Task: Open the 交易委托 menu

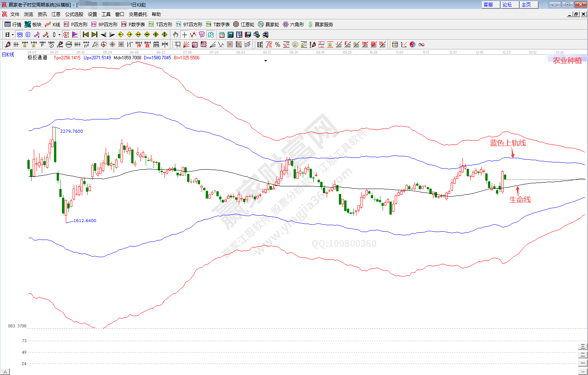Action: point(138,14)
